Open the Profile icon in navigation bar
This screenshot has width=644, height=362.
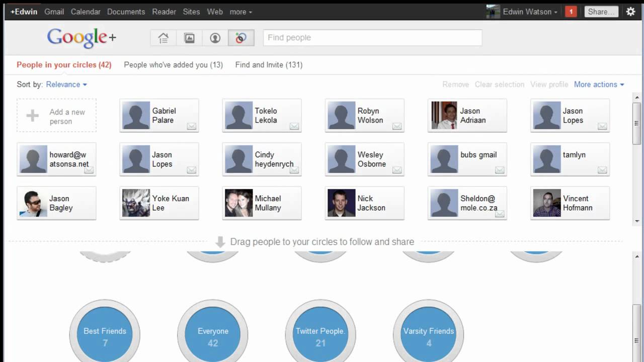215,38
